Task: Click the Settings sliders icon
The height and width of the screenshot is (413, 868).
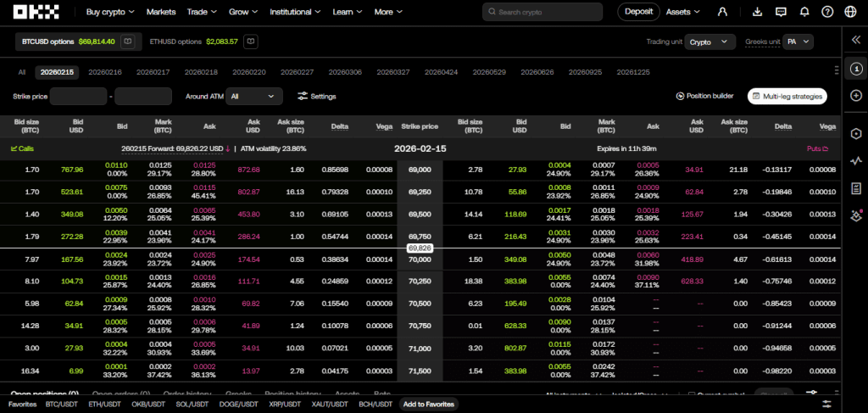Action: [x=303, y=97]
